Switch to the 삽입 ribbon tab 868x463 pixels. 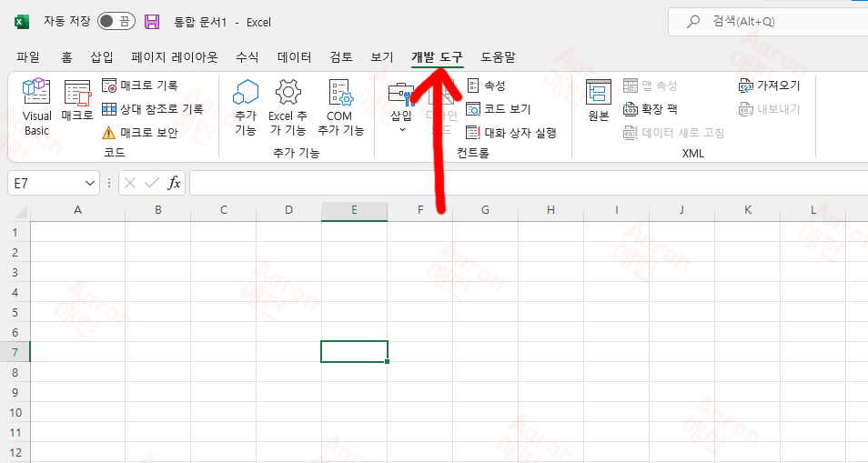102,57
